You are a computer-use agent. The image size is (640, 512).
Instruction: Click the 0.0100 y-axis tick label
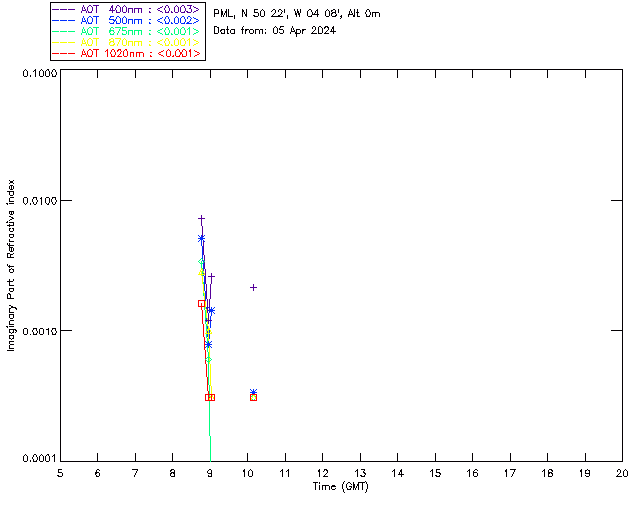(x=39, y=201)
